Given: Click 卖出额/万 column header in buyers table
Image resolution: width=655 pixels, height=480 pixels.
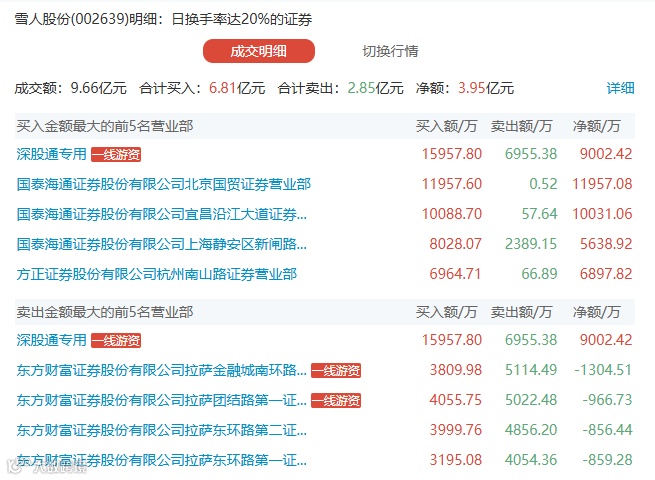Looking at the screenshot, I should pos(521,126).
